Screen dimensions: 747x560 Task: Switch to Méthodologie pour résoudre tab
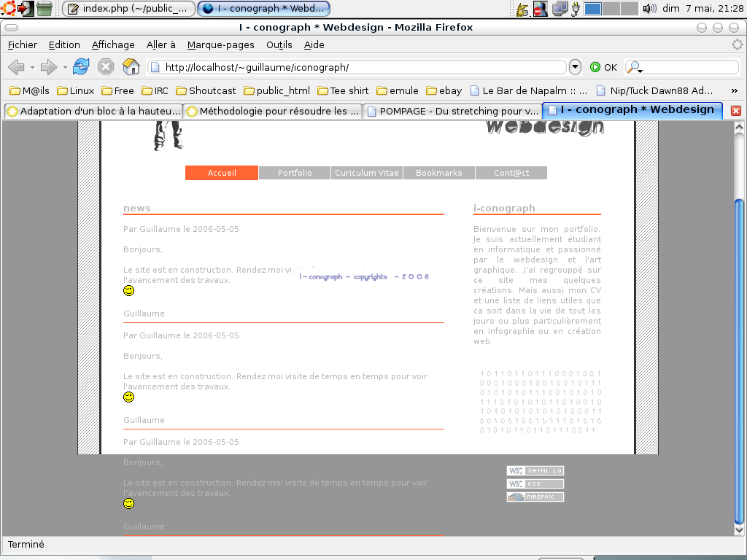(x=273, y=111)
